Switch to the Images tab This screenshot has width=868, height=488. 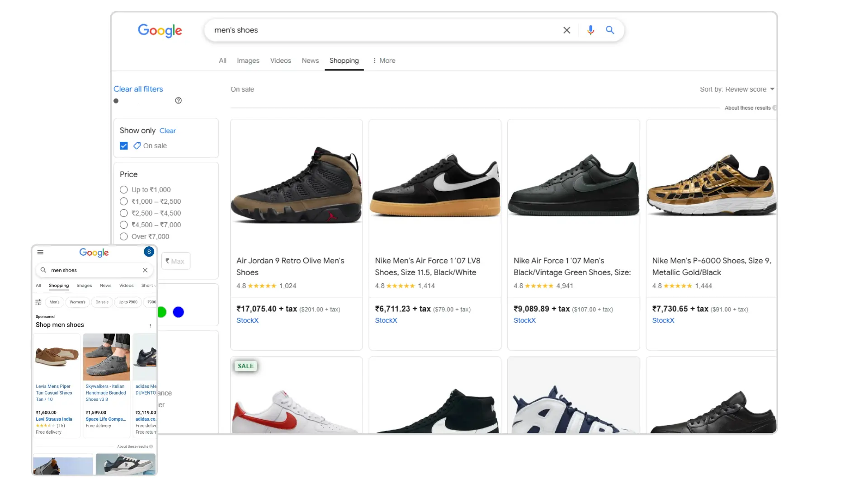tap(248, 61)
